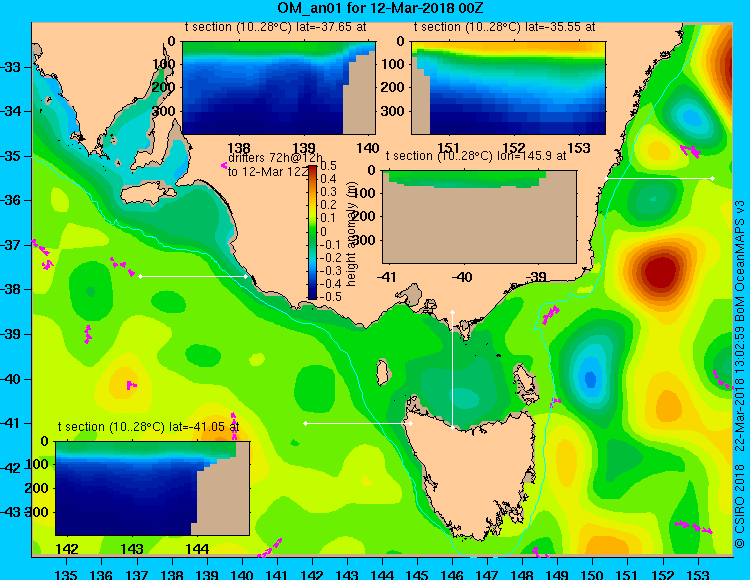The height and width of the screenshot is (580, 750).
Task: Open the lat=-37.65 temperature section plot
Action: [x=279, y=88]
